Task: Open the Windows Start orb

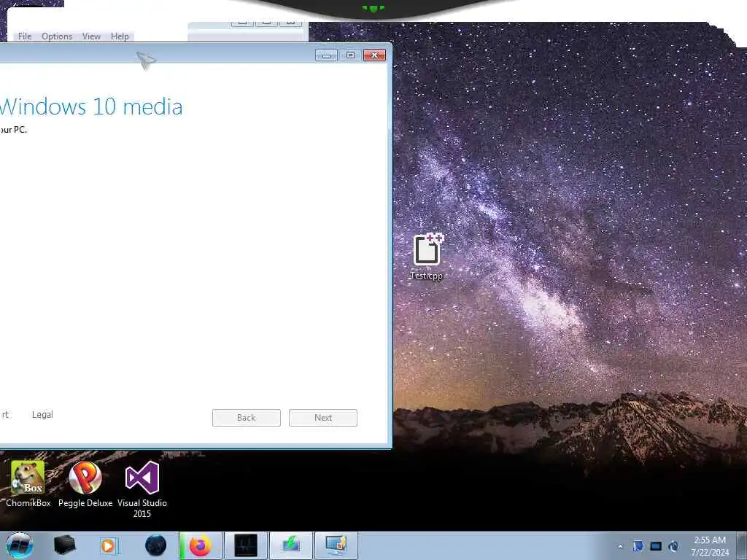Action: (x=20, y=545)
